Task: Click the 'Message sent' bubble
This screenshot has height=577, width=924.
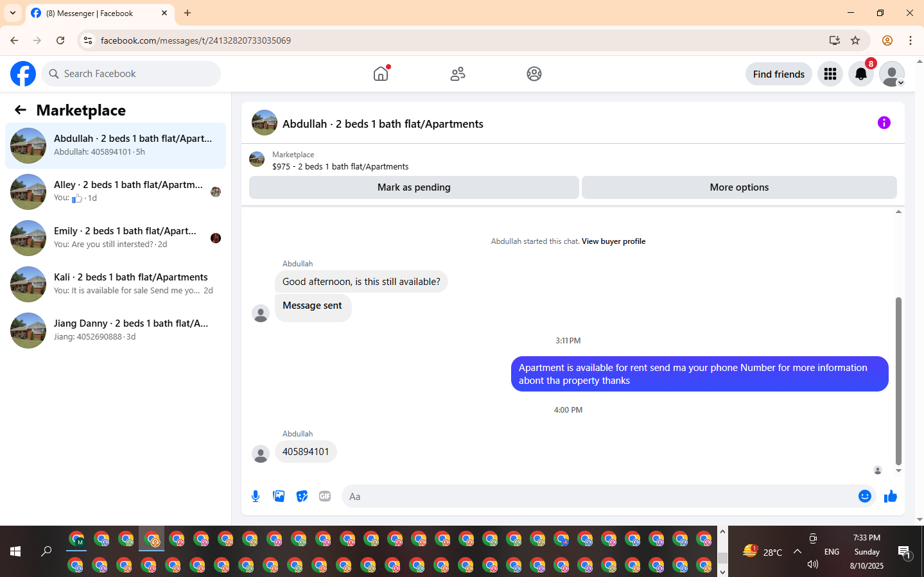Action: point(313,307)
